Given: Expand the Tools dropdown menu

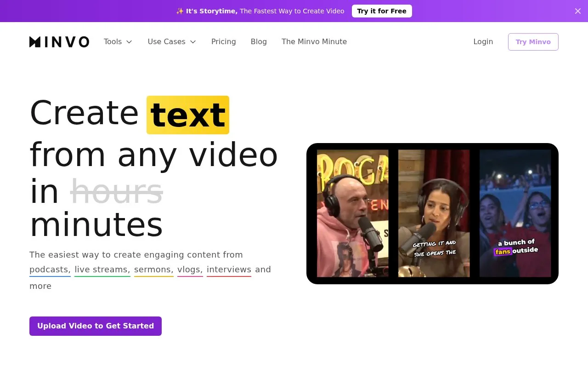Looking at the screenshot, I should (x=118, y=42).
